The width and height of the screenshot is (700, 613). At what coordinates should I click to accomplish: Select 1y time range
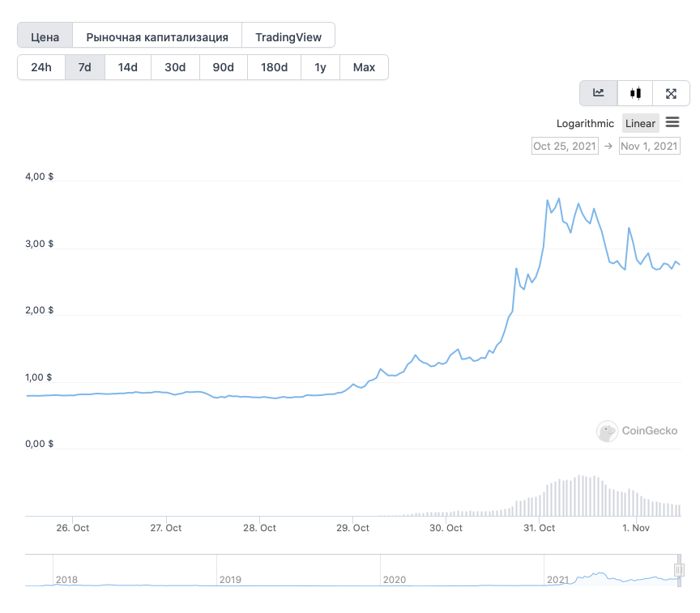(x=320, y=67)
